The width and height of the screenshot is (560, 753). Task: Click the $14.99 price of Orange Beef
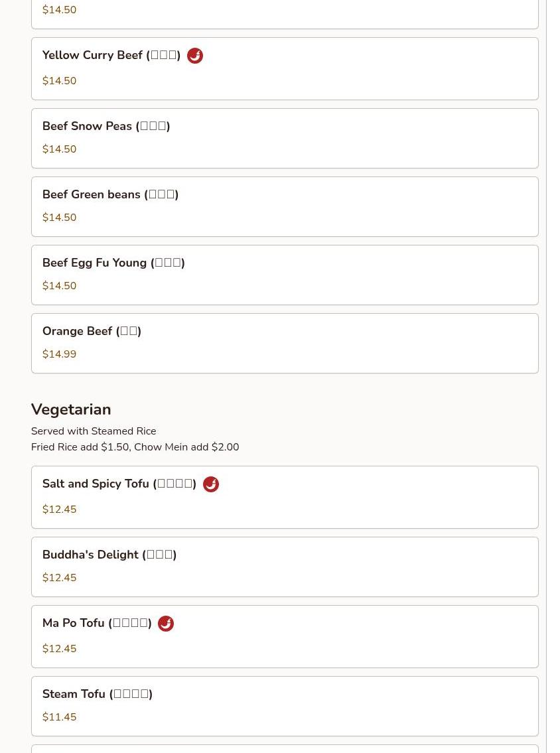59,354
